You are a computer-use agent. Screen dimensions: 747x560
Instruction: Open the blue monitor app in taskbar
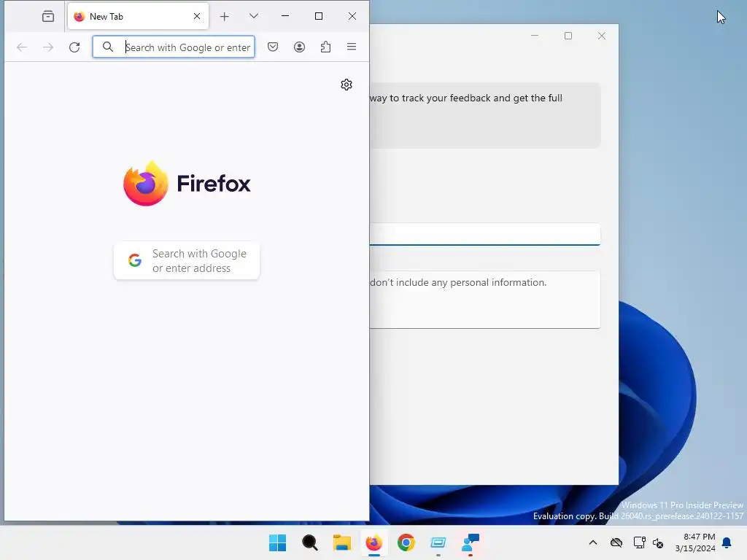(438, 542)
